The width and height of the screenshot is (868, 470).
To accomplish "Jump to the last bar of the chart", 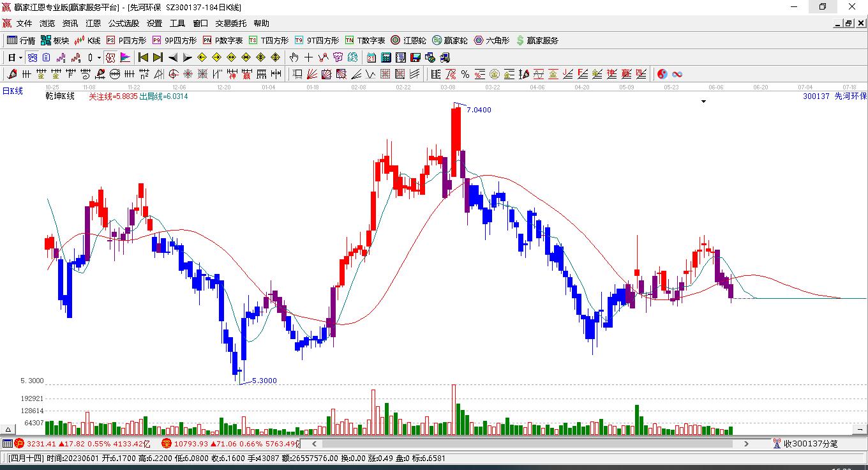I will (x=158, y=57).
